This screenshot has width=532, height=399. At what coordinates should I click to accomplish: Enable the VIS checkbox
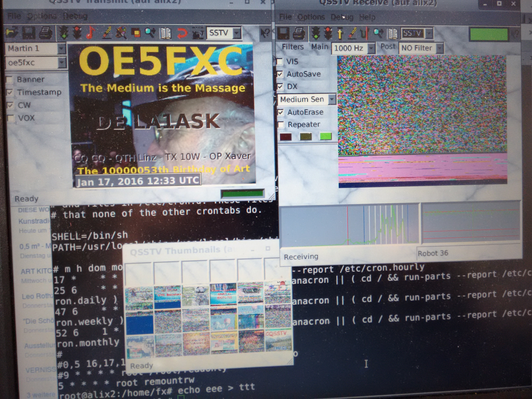tap(280, 62)
